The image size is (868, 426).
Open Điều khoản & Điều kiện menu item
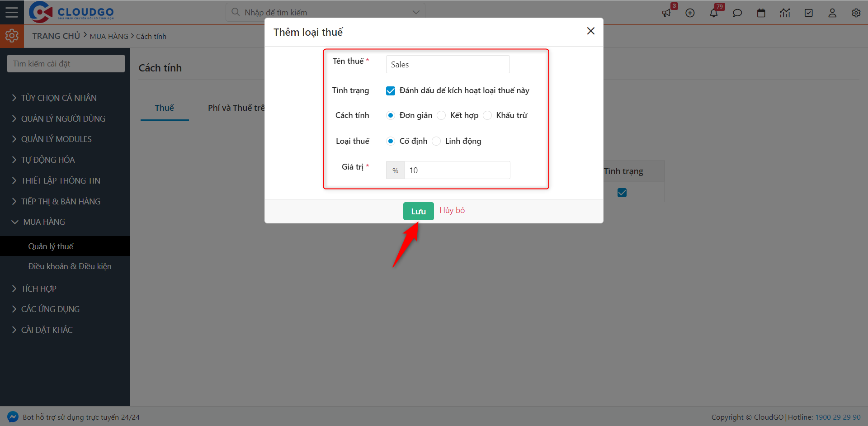70,266
